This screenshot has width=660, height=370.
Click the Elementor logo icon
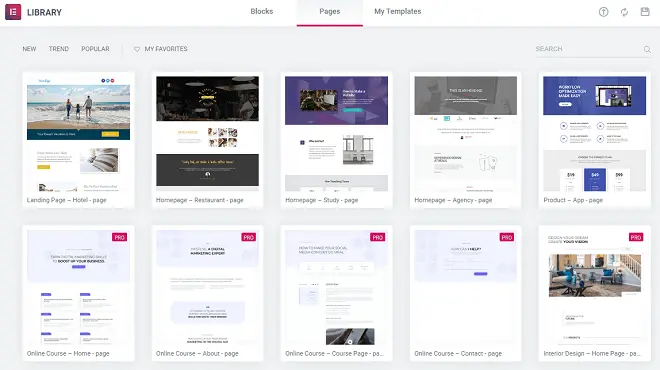point(13,12)
